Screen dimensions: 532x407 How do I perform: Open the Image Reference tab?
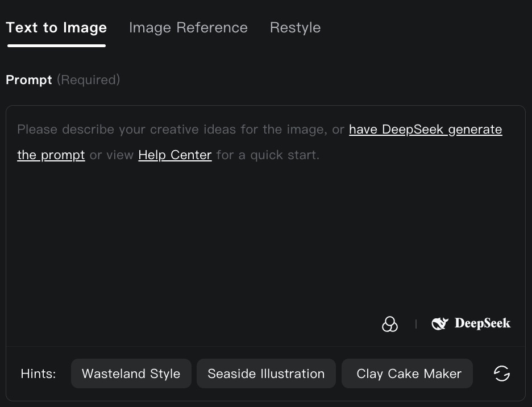pos(188,28)
